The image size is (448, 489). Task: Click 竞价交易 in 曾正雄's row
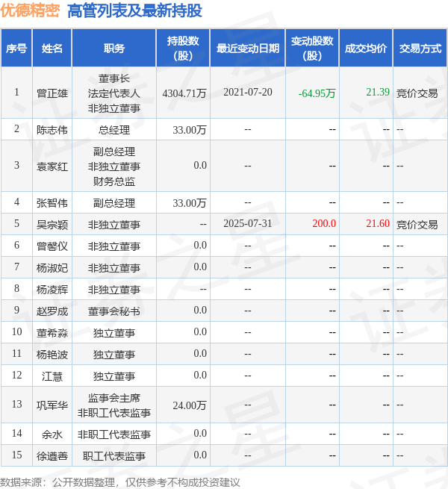tap(417, 93)
